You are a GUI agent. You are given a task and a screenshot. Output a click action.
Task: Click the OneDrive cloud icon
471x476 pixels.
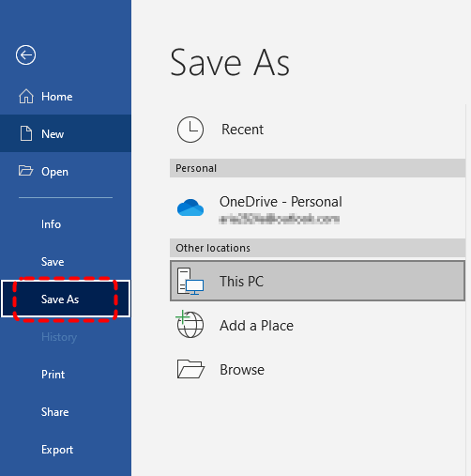[x=190, y=207]
